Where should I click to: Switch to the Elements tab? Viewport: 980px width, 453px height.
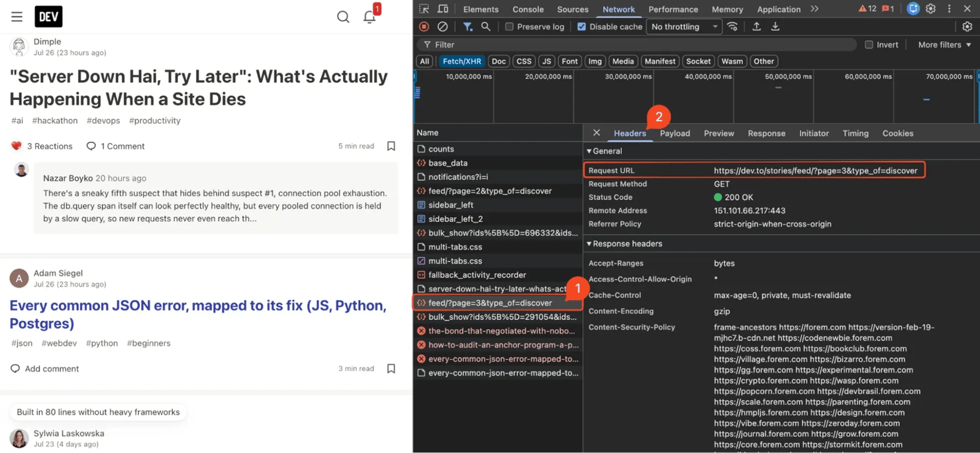[481, 9]
